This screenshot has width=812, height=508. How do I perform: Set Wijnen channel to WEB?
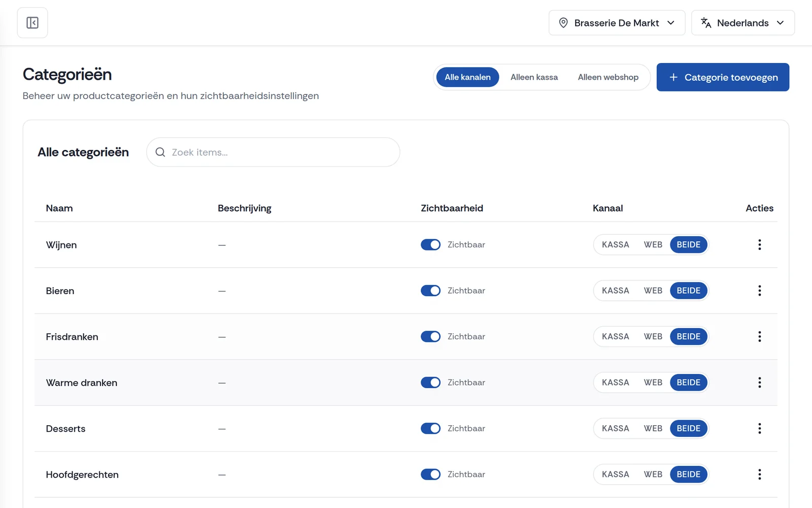(x=653, y=245)
